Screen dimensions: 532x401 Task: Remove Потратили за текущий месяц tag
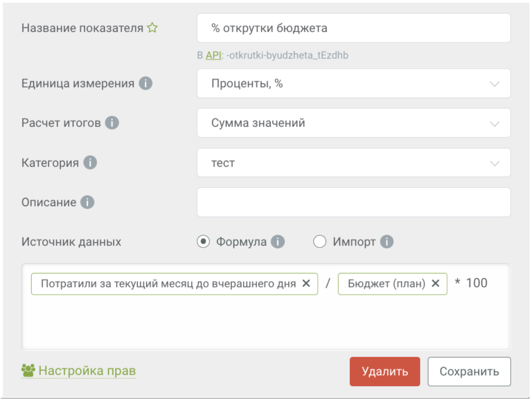coord(306,283)
